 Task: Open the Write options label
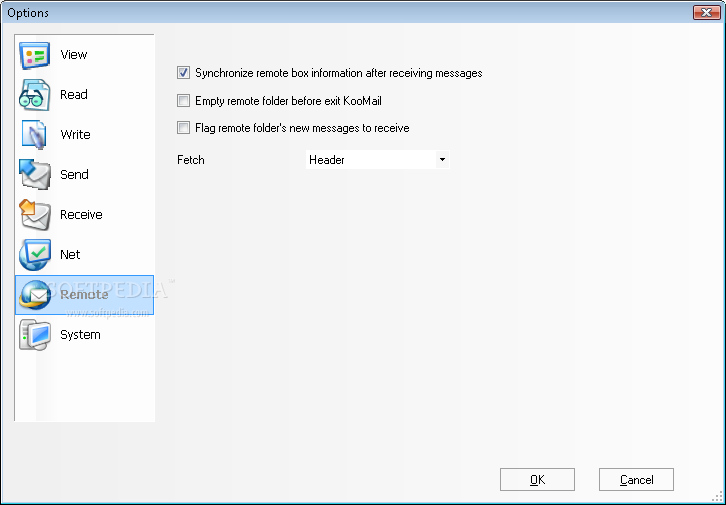[x=75, y=135]
